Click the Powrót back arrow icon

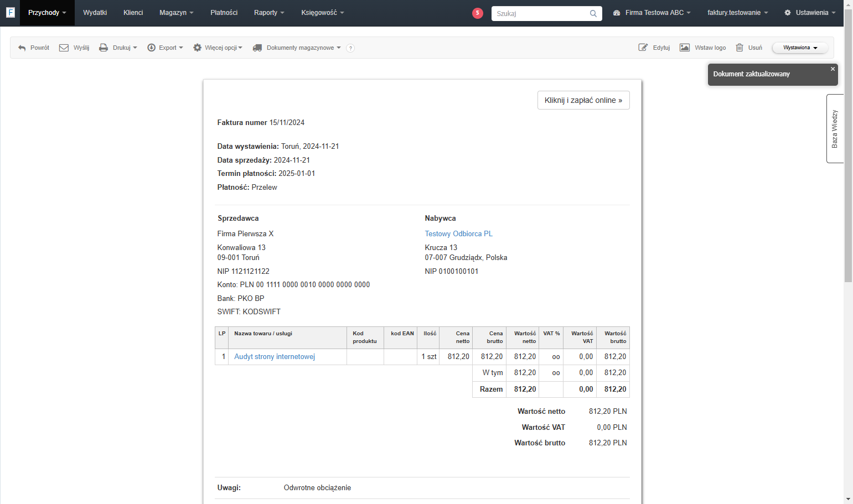coord(22,48)
